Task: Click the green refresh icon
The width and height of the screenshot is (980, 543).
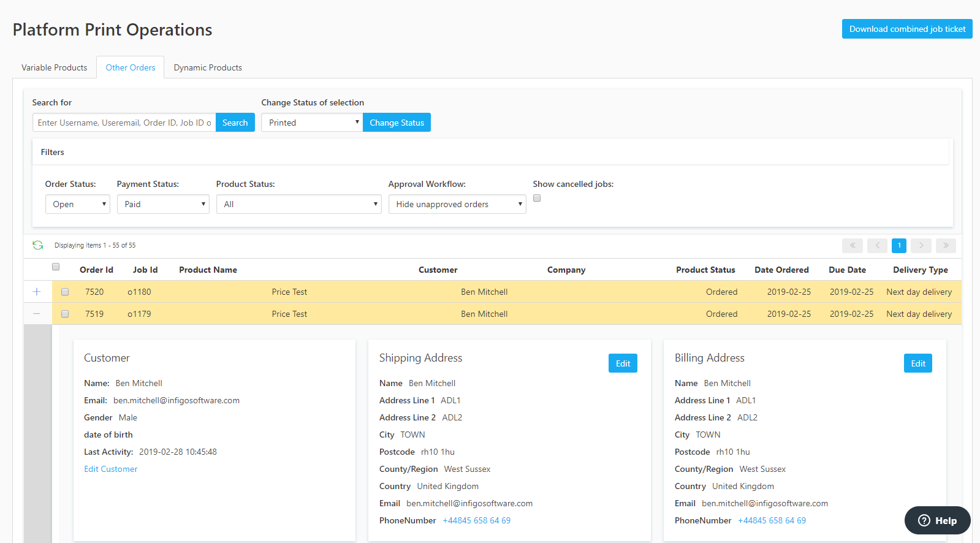Action: click(x=38, y=245)
